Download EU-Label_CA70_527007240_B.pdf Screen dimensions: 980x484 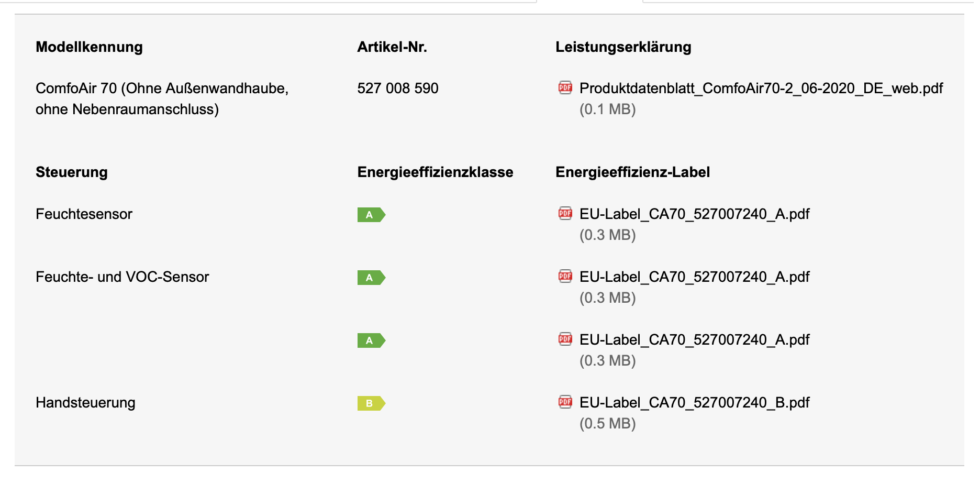point(694,402)
